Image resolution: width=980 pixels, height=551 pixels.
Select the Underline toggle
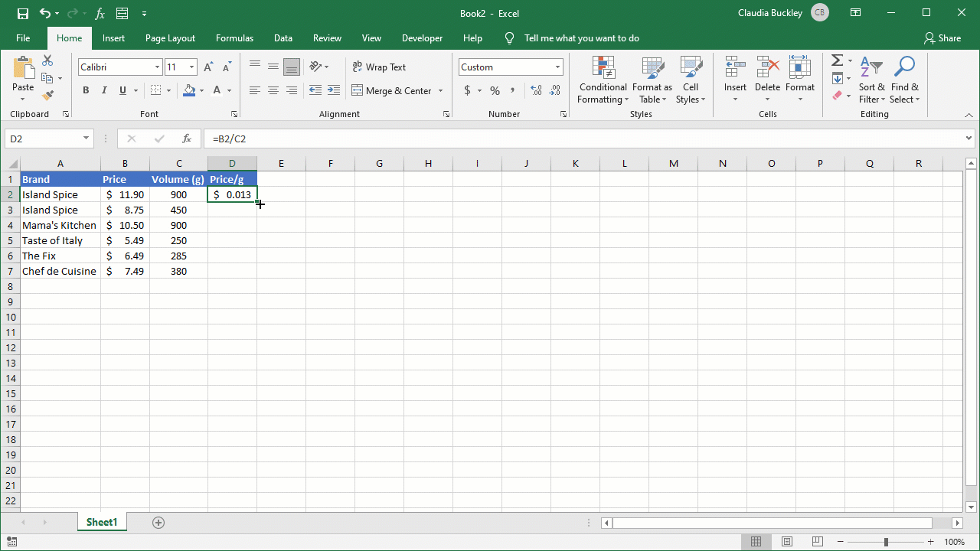tap(122, 90)
